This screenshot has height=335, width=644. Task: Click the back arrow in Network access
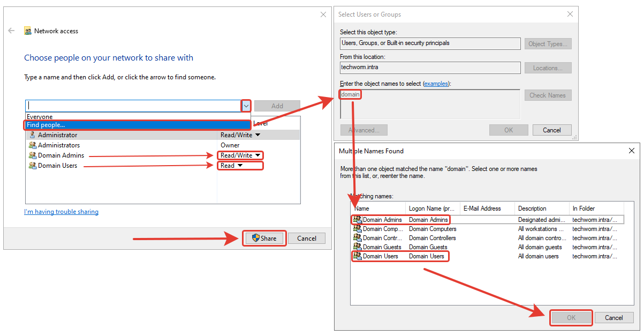pyautogui.click(x=11, y=31)
